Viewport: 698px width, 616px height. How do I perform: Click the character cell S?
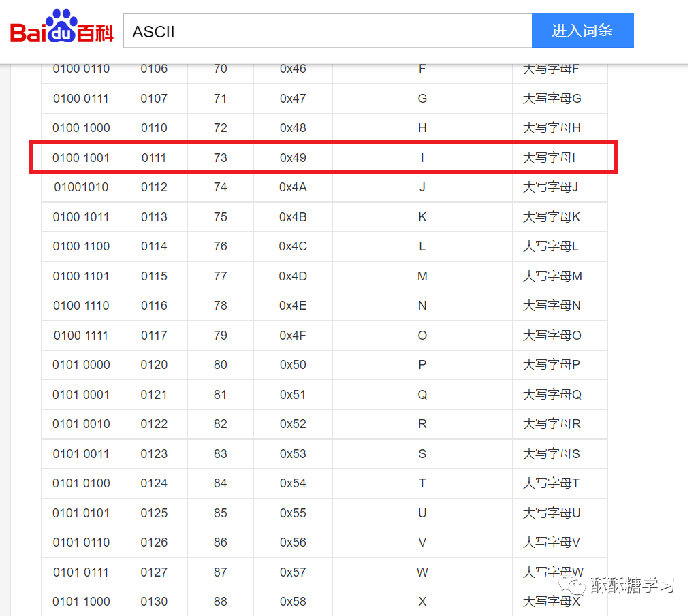click(x=422, y=453)
